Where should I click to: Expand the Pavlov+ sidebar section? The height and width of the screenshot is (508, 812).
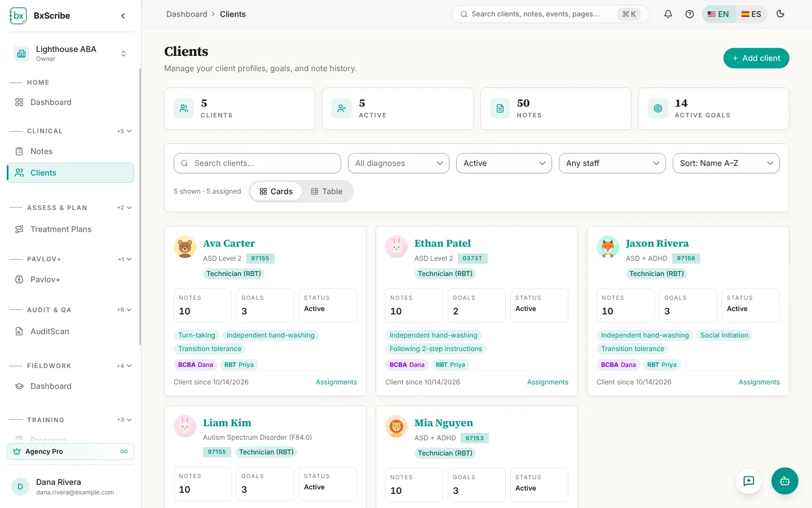point(125,259)
